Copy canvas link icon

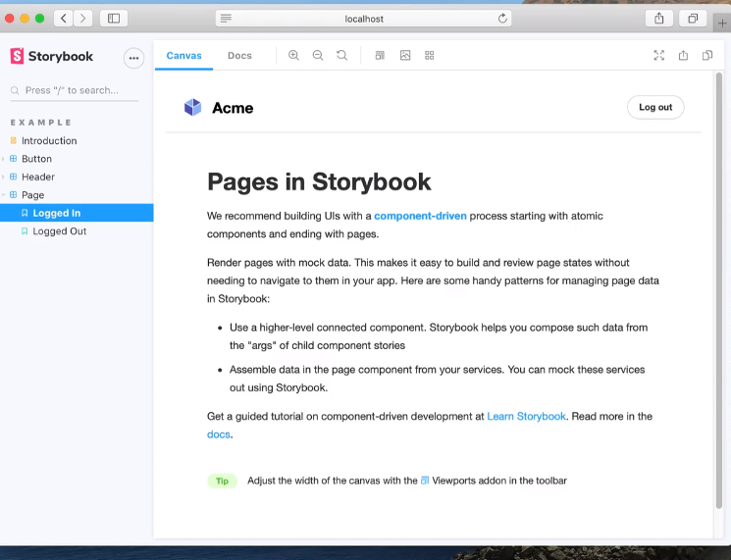click(x=707, y=56)
